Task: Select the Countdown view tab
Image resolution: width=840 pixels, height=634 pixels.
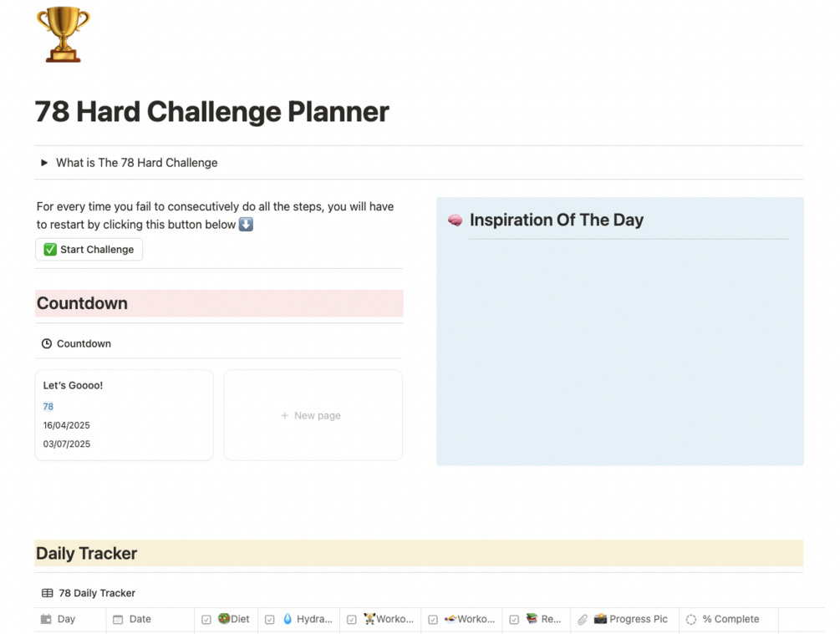Action: (x=76, y=343)
